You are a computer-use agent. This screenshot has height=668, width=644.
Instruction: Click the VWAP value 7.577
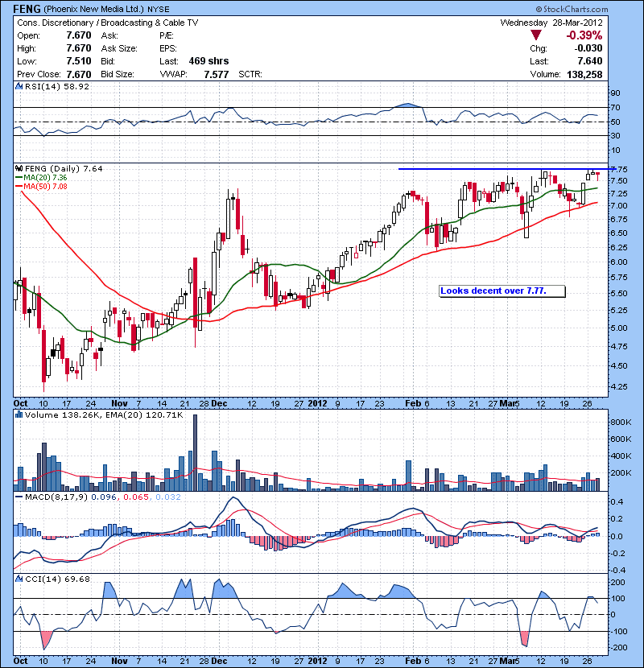click(216, 75)
